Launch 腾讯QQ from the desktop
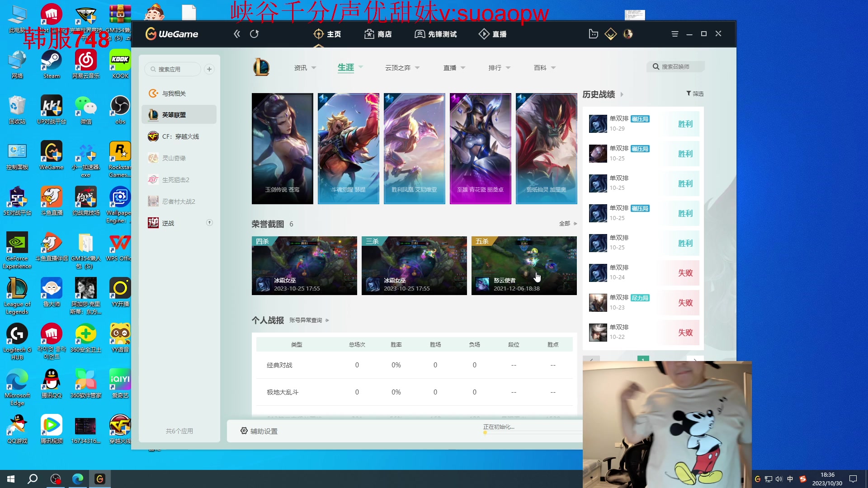The height and width of the screenshot is (488, 868). (x=52, y=383)
